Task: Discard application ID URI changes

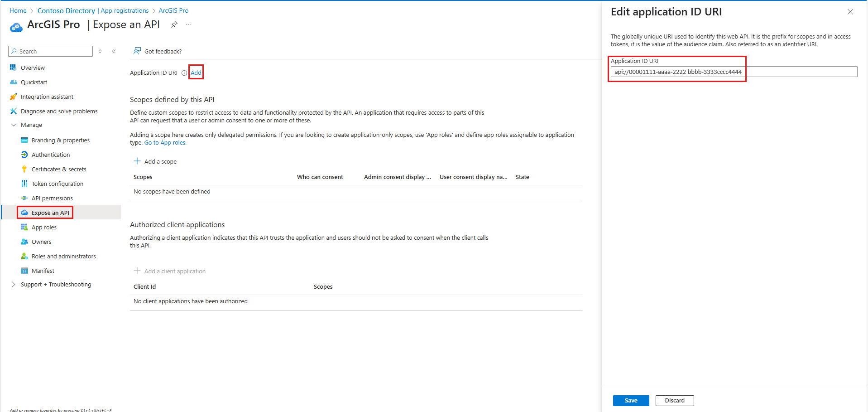Action: pyautogui.click(x=675, y=401)
